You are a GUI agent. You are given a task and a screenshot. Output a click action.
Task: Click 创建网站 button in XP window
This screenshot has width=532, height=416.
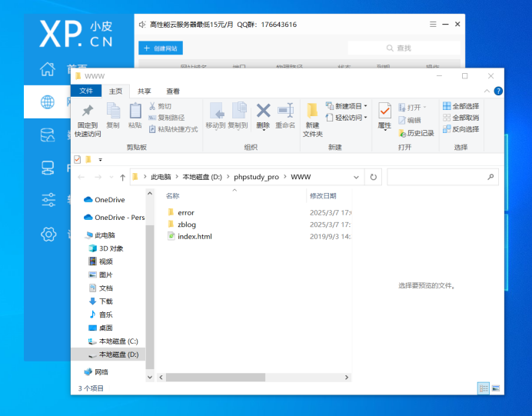point(161,48)
